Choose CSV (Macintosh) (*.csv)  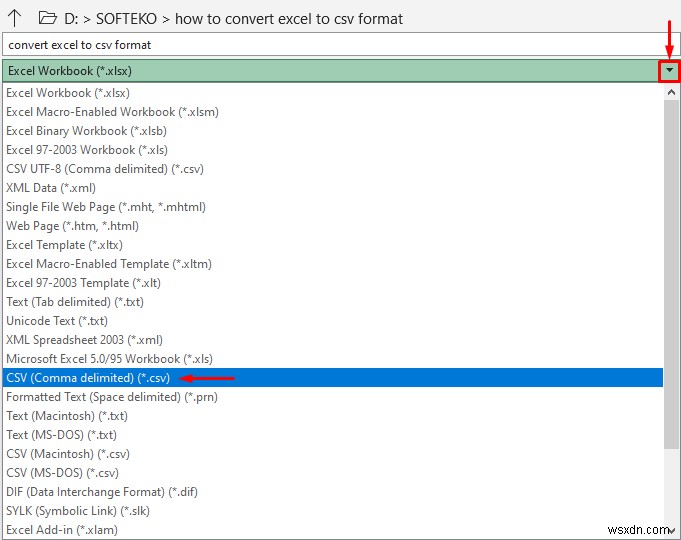(x=333, y=454)
